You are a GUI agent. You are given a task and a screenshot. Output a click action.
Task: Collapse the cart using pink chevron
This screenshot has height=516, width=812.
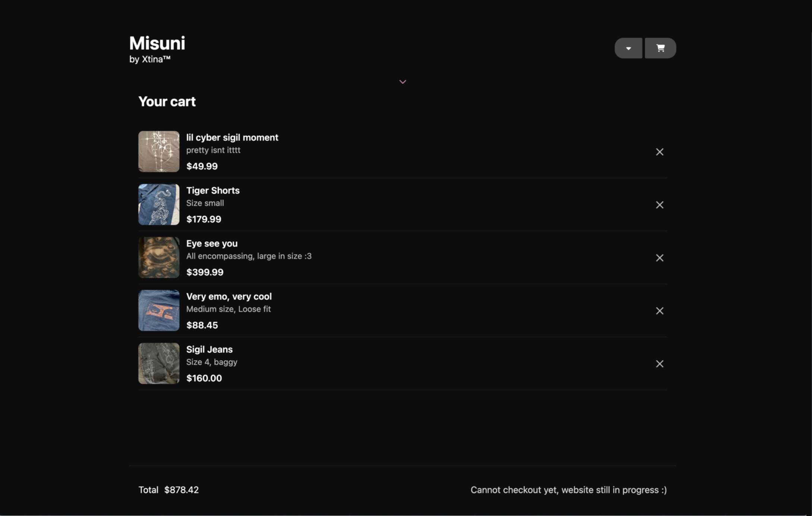point(403,82)
